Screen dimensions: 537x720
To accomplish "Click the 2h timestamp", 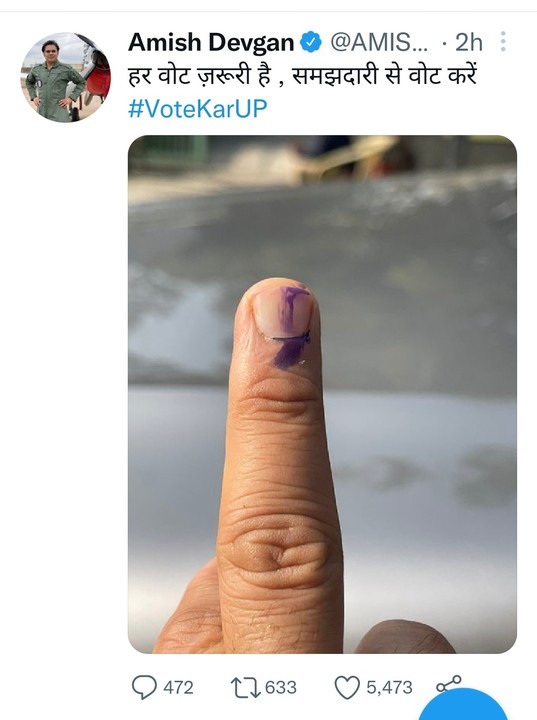I will point(469,43).
